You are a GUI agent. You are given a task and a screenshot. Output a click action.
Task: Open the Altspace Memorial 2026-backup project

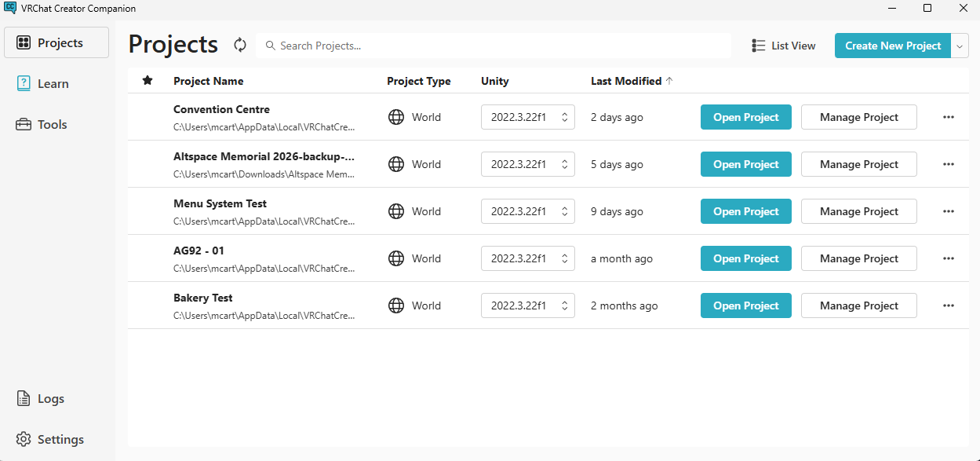pos(746,164)
